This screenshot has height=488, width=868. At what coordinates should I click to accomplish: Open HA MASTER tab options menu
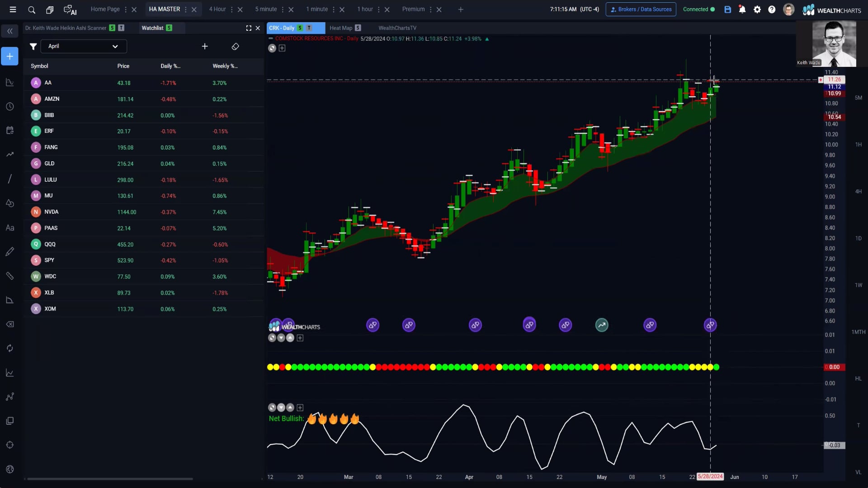point(186,9)
